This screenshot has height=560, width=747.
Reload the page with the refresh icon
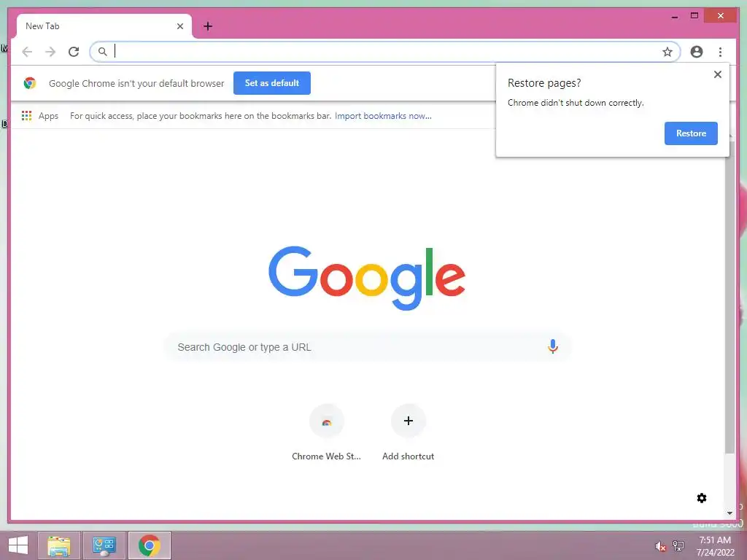(74, 52)
